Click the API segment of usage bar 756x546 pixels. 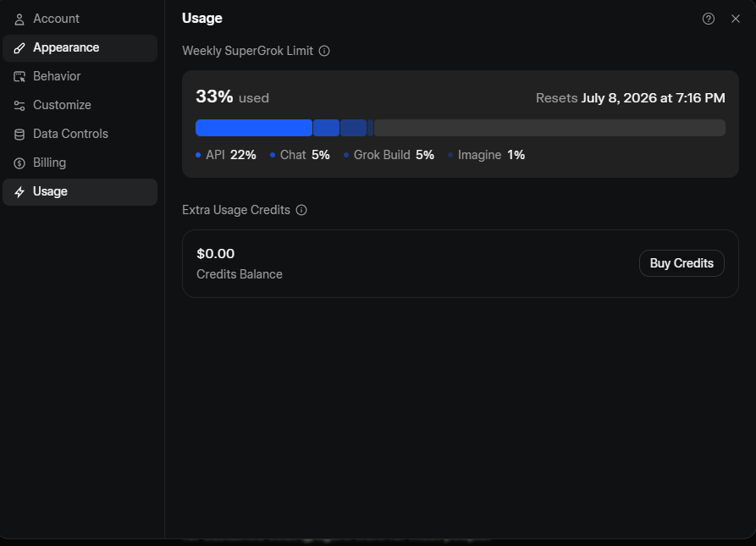tap(254, 128)
